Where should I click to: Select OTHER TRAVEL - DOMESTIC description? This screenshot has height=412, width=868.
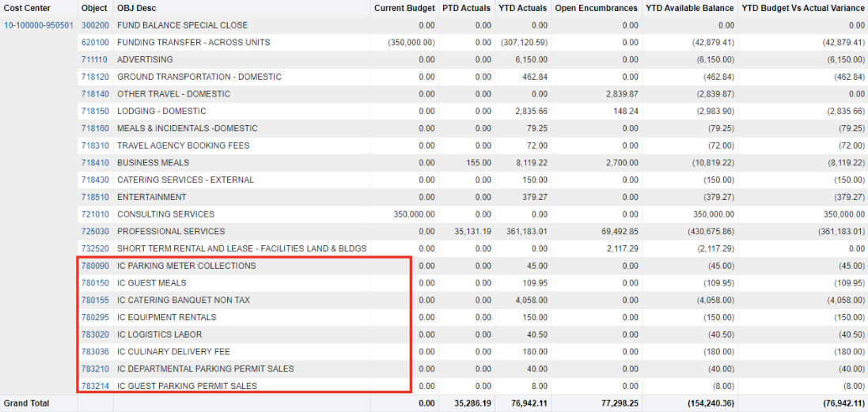(174, 94)
